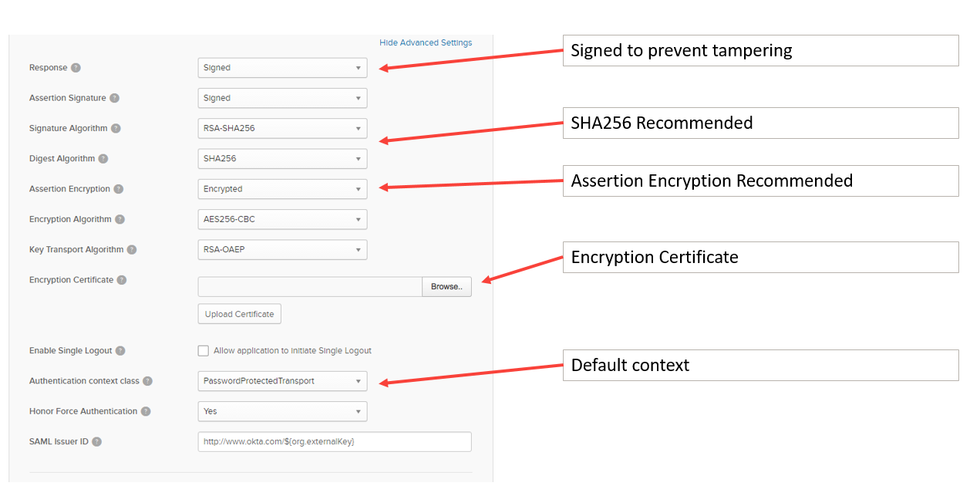
Task: Open the Response dropdown set to Signed
Action: click(x=282, y=68)
